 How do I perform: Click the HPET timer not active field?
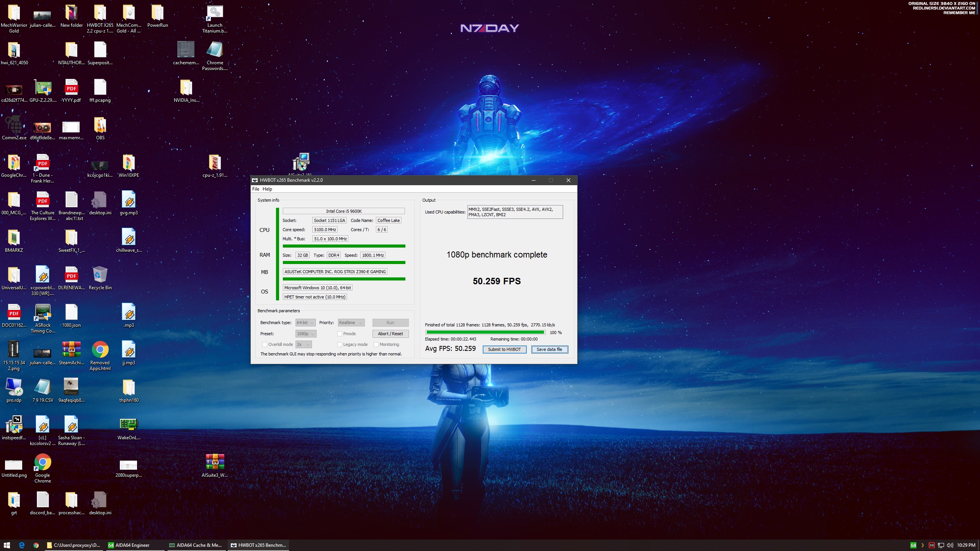[x=315, y=297]
